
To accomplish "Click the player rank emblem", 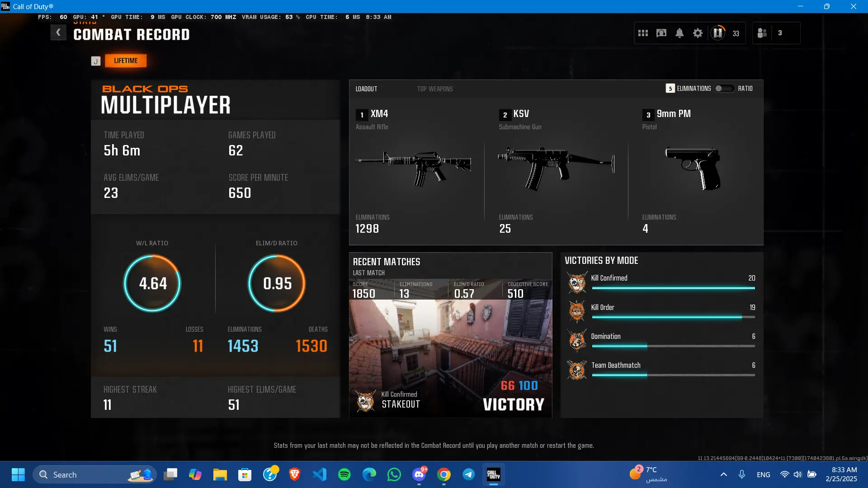I will [x=717, y=33].
